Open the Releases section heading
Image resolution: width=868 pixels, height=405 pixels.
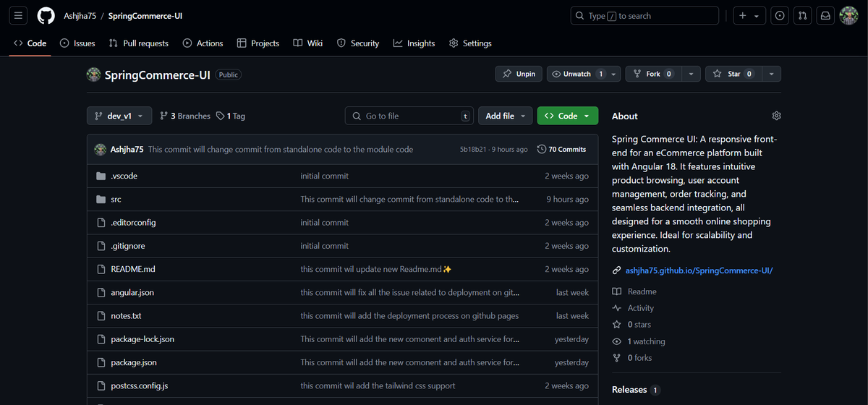coord(629,389)
